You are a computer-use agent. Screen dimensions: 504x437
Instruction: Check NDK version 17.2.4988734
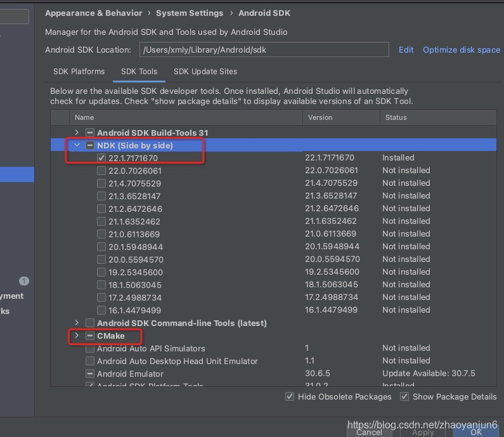click(x=101, y=297)
